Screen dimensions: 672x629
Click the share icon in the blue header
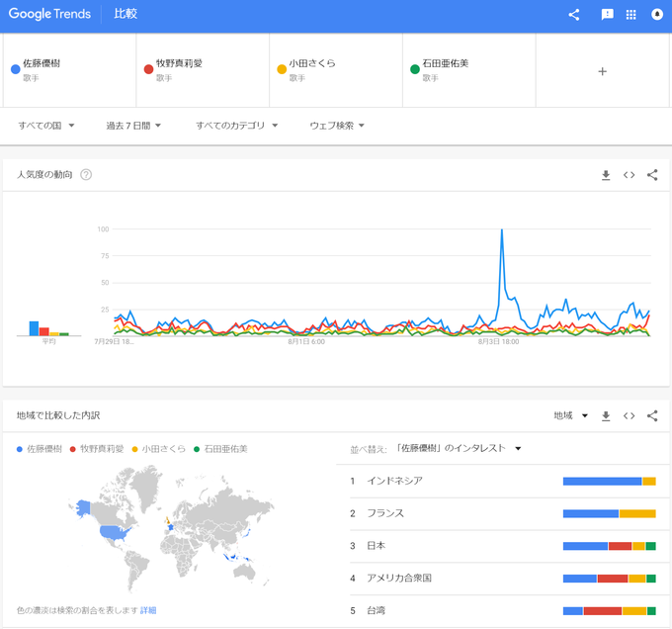tap(574, 15)
